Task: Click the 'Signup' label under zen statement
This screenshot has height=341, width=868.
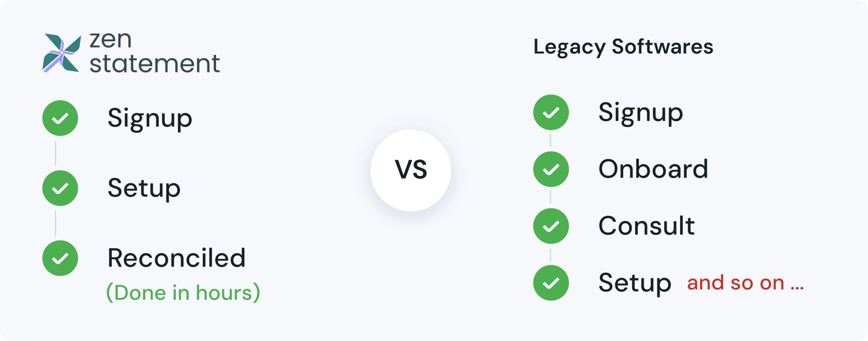Action: pyautogui.click(x=150, y=118)
